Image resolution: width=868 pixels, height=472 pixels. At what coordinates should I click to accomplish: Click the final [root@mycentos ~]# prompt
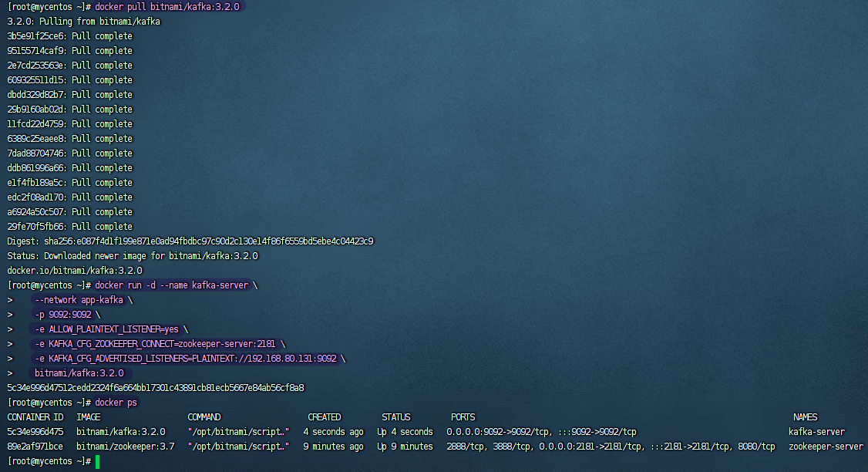49,461
